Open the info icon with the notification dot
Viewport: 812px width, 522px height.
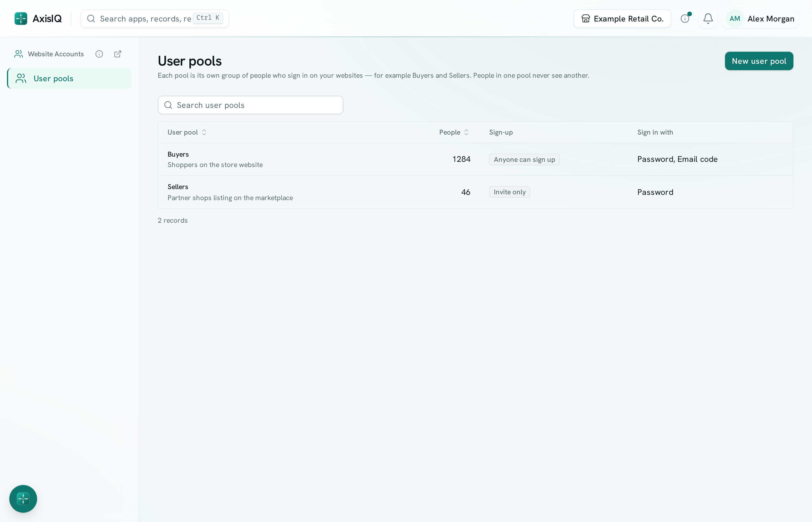click(685, 19)
